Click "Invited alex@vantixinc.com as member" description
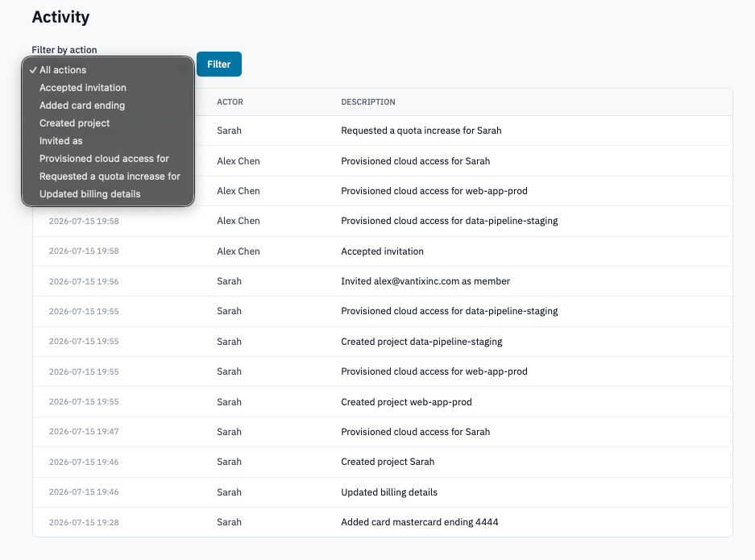Viewport: 755px width, 560px height. pos(425,281)
